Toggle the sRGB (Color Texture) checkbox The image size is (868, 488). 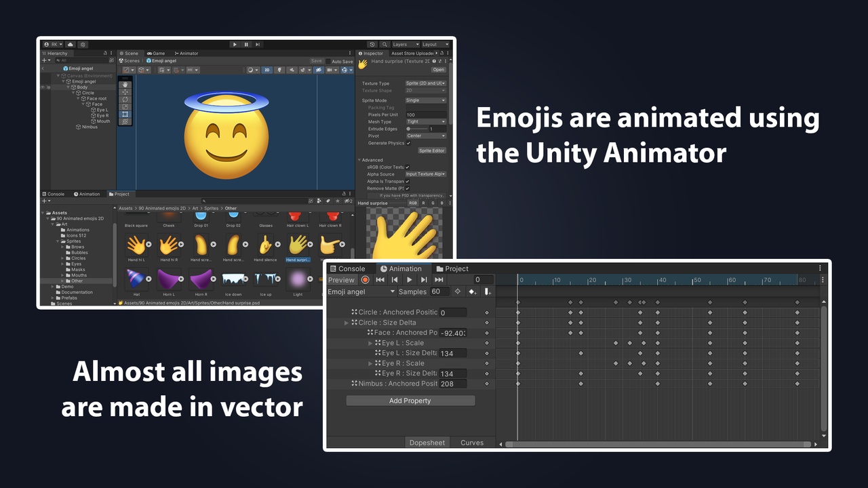408,167
